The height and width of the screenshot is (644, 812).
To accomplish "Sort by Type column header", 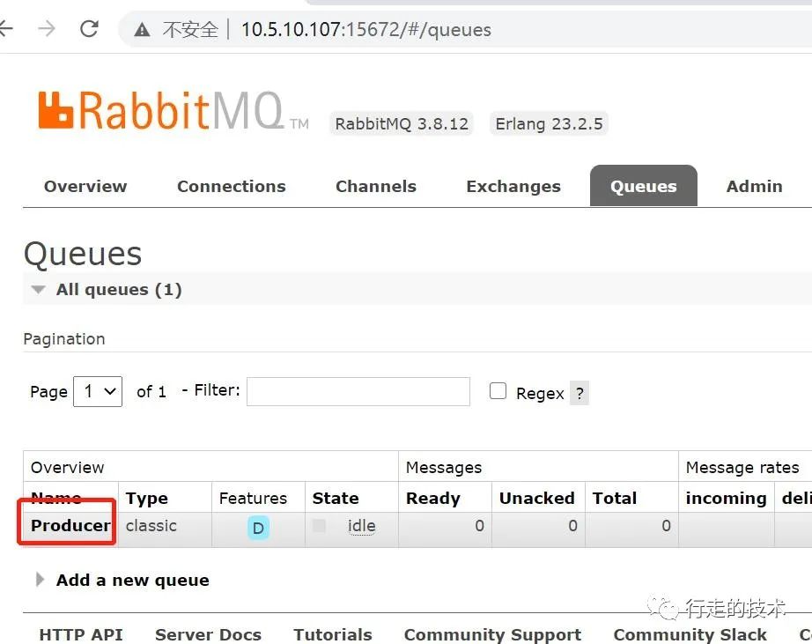I will pos(146,498).
